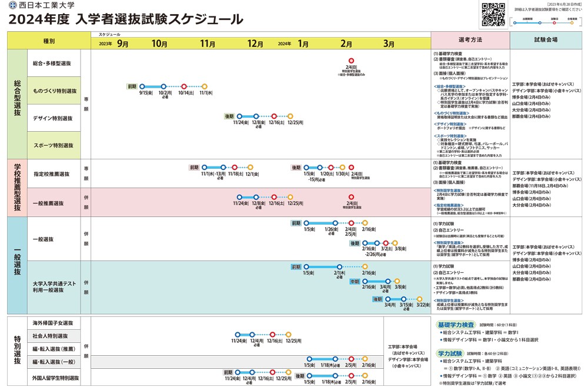The image size is (588, 387).
Task: Click the 試験会場 column header
Action: pyautogui.click(x=546, y=40)
